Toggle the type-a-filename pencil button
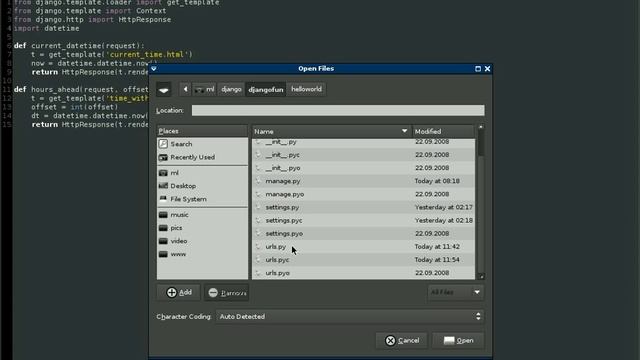640x360 pixels. 164,89
